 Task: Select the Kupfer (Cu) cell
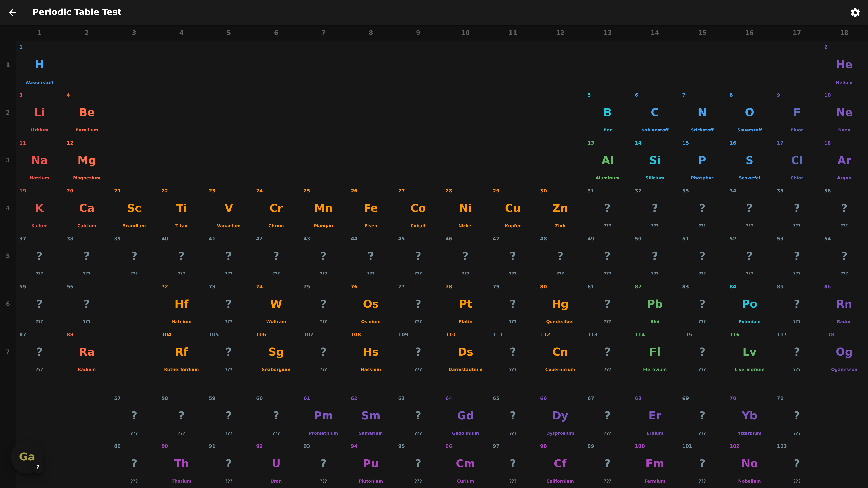point(512,209)
